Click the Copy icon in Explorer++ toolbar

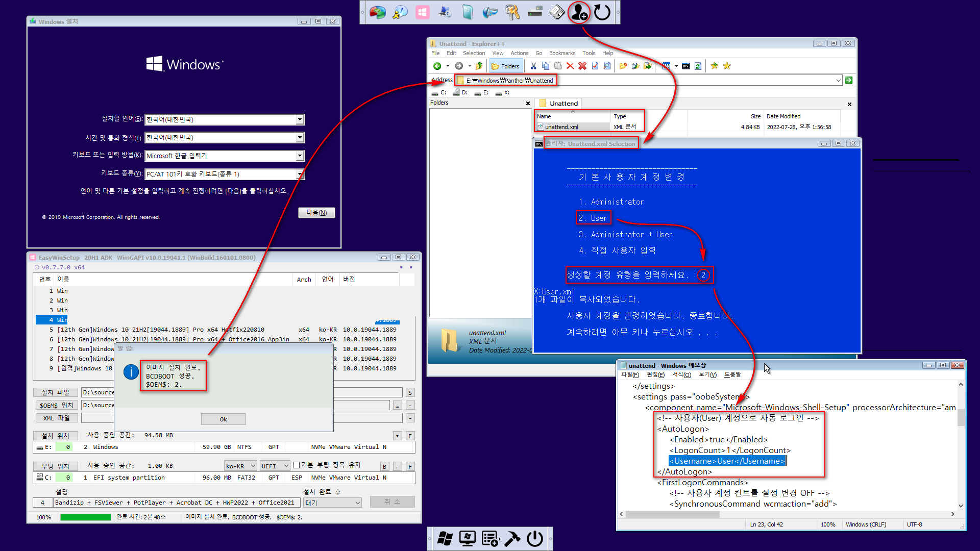point(546,66)
